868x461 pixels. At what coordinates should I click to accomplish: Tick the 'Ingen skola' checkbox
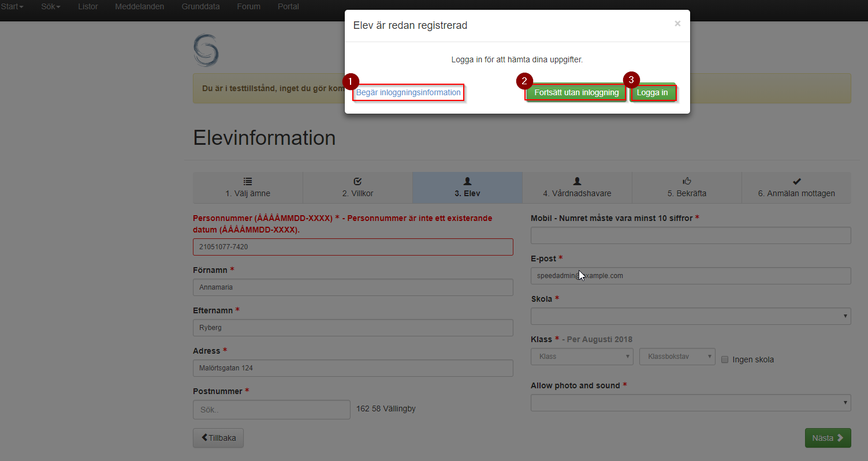725,359
